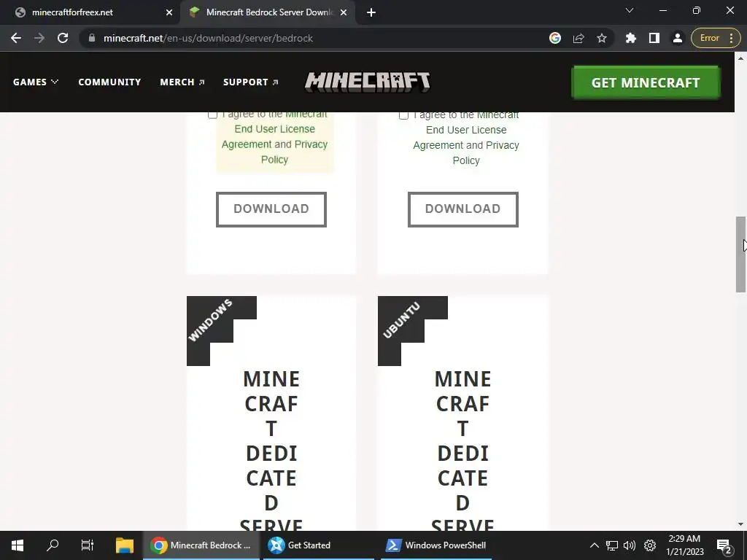Check left card license agreement checkbox

point(212,114)
